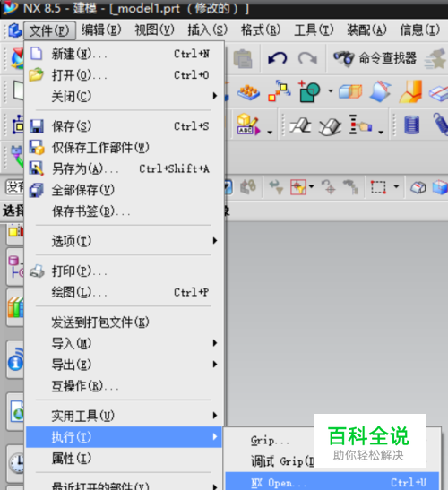This screenshot has width=448, height=490.
Task: Choose 打印(P) Print menu item
Action: click(x=124, y=271)
